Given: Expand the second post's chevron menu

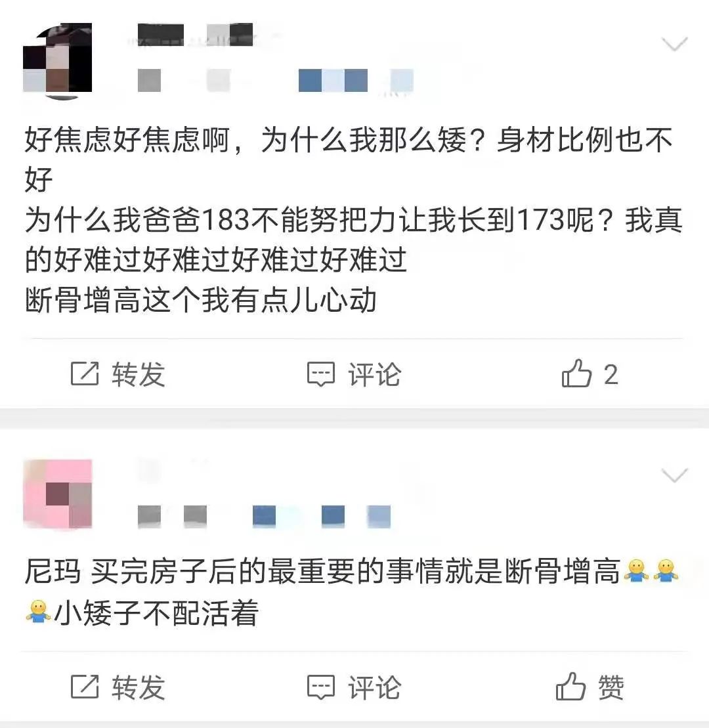Looking at the screenshot, I should [674, 475].
